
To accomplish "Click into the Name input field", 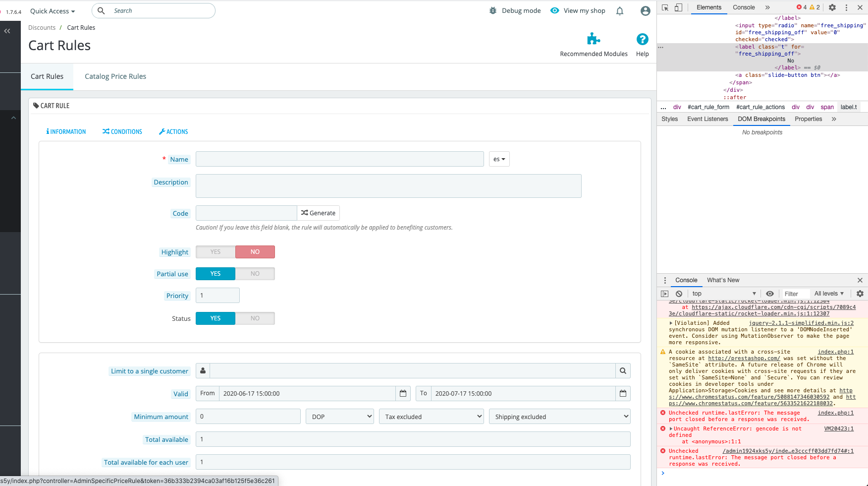I will [340, 159].
